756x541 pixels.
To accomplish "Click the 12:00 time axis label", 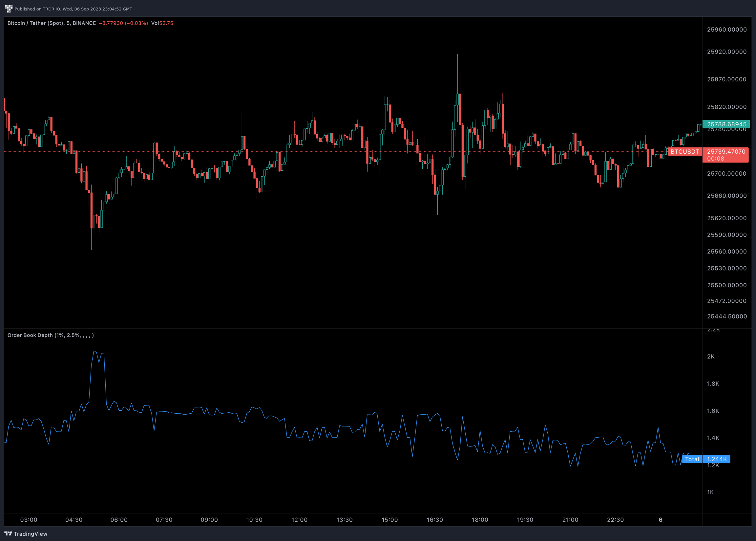I will click(299, 520).
